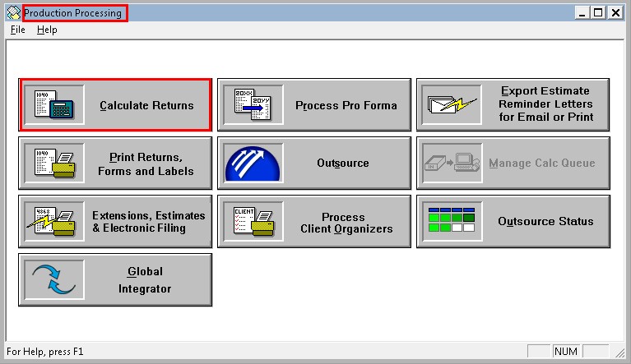
Task: Click the Outsource Status green grid icon
Action: [x=452, y=221]
